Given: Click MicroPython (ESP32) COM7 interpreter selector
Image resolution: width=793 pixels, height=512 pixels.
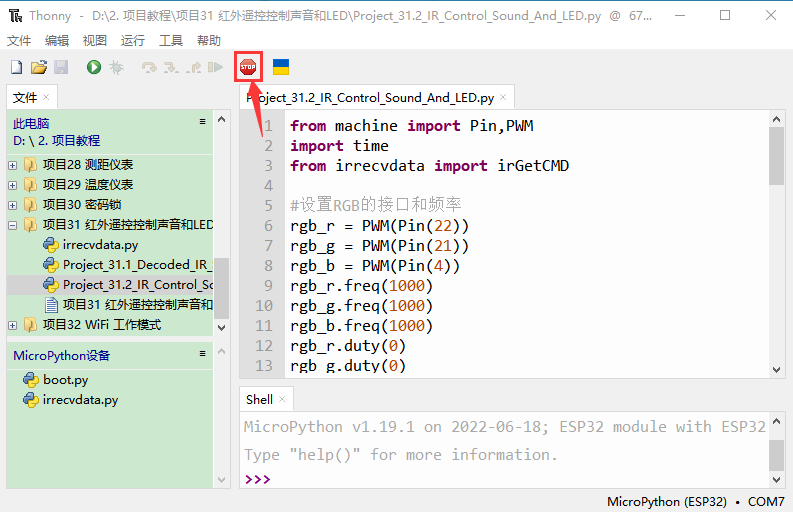Looking at the screenshot, I should (695, 500).
